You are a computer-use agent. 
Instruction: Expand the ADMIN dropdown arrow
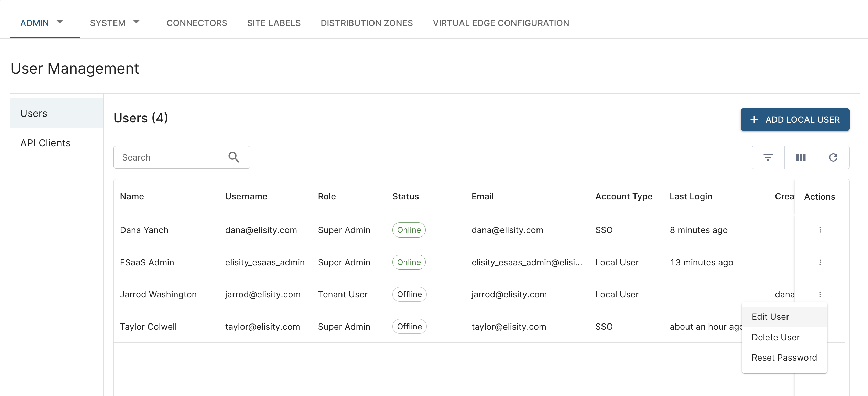[60, 22]
